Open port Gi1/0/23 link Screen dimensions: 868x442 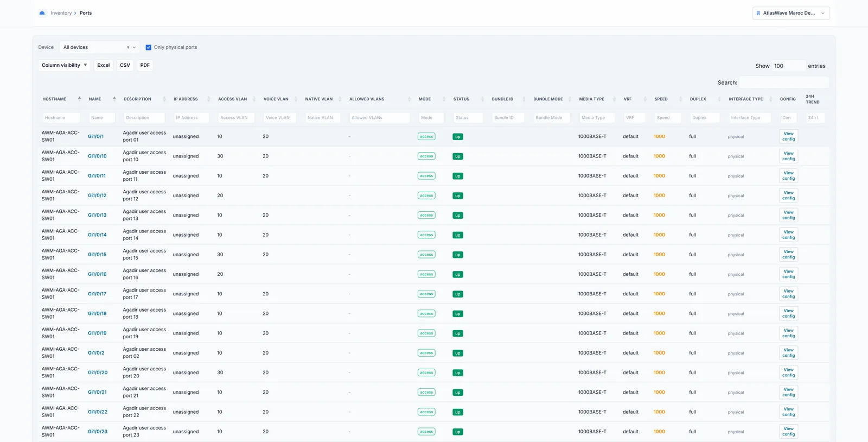(x=98, y=432)
